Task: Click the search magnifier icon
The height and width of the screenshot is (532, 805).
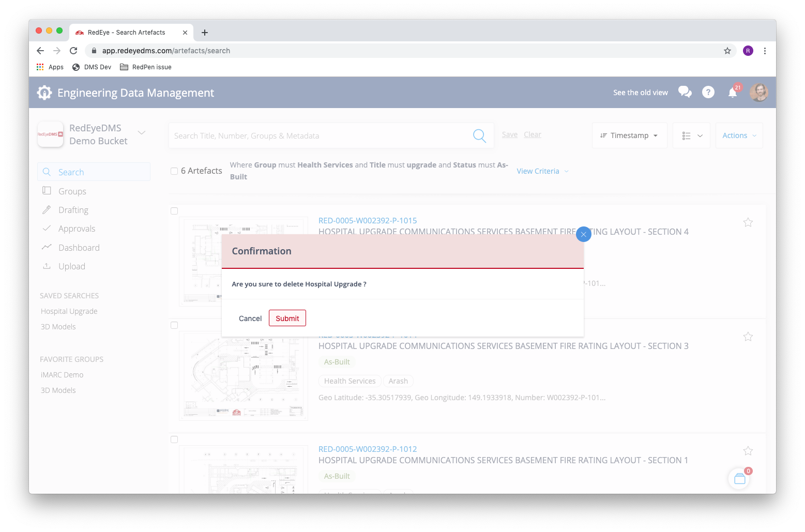Action: 479,136
